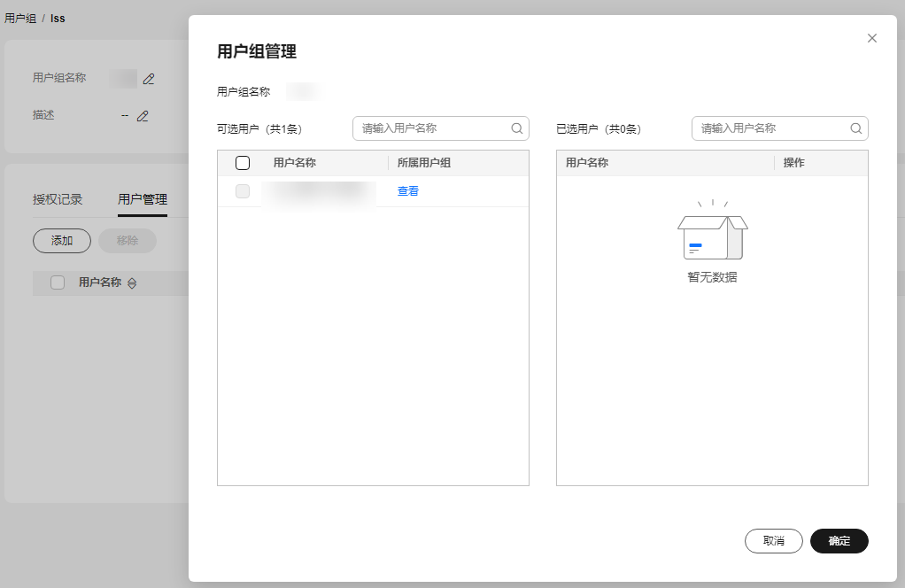
Task: Close the 用户组管理 dialog with X
Action: [872, 38]
